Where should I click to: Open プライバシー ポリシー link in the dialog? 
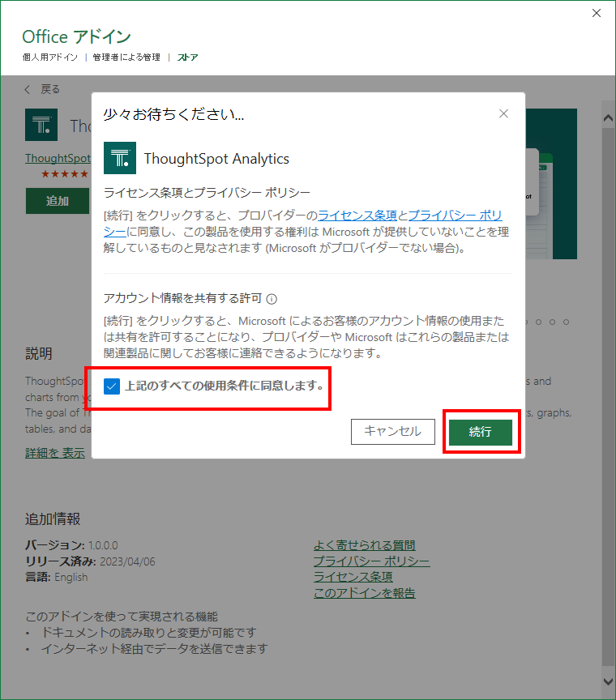[454, 215]
